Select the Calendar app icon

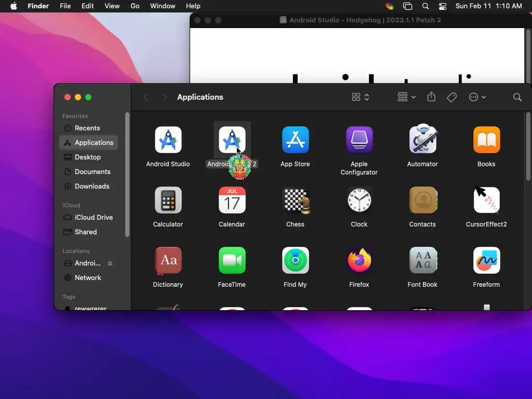click(x=232, y=200)
